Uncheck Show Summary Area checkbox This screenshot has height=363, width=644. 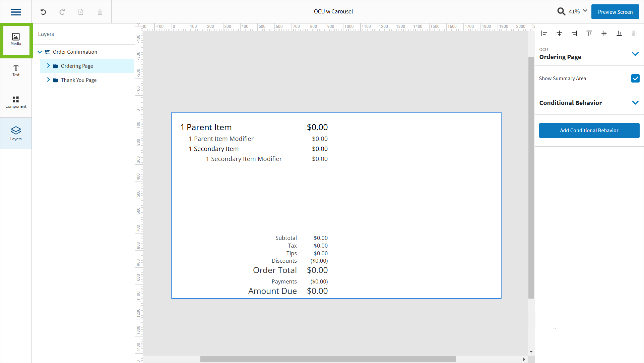tap(635, 79)
